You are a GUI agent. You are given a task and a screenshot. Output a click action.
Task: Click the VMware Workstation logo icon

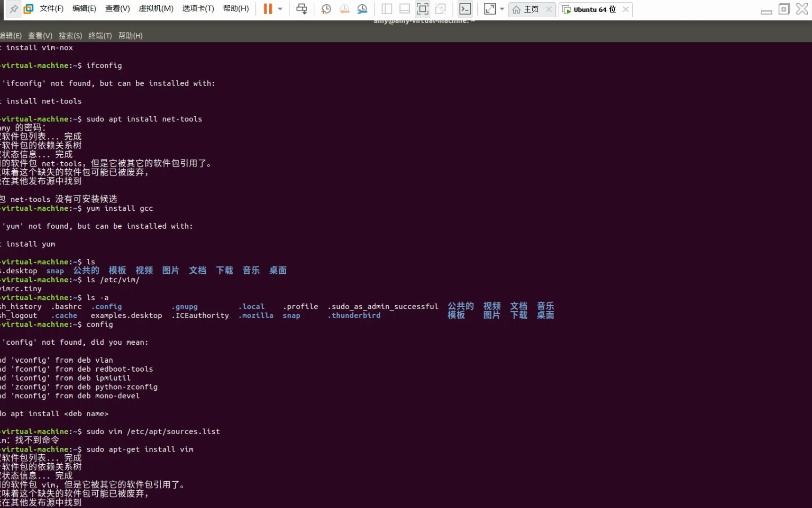pyautogui.click(x=29, y=9)
